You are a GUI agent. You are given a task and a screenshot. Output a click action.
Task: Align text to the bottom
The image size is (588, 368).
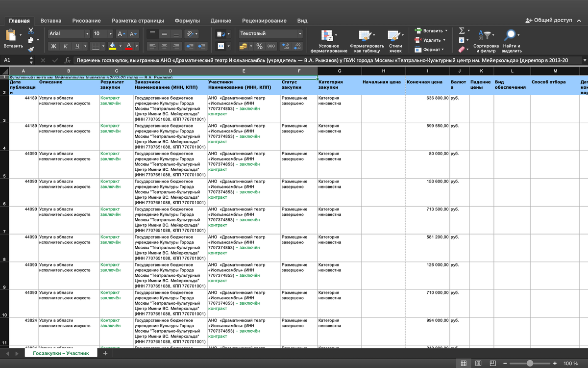[x=176, y=33]
